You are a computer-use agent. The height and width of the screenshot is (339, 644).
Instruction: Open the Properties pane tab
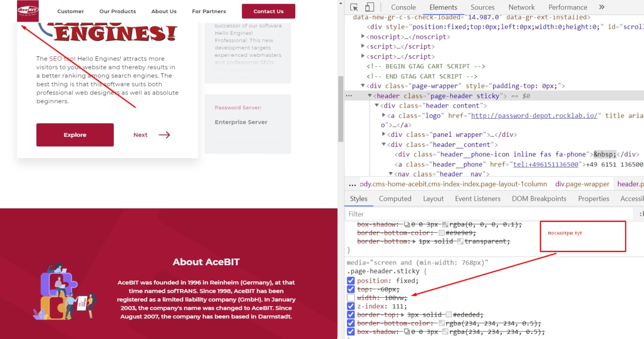594,199
